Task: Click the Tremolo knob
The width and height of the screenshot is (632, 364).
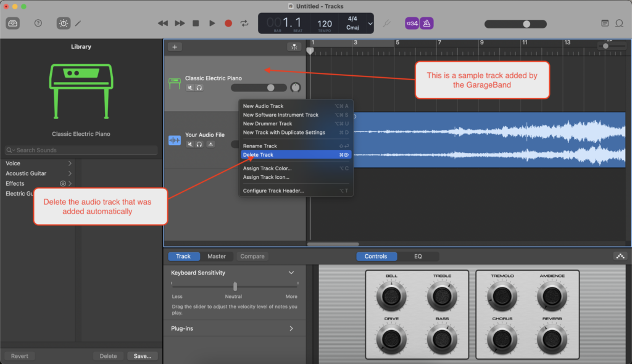Action: (x=502, y=296)
